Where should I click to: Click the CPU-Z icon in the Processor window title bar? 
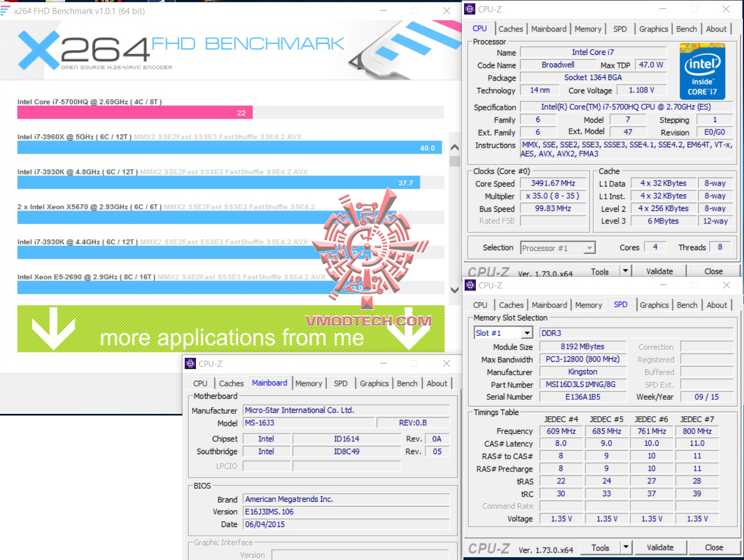coord(470,9)
